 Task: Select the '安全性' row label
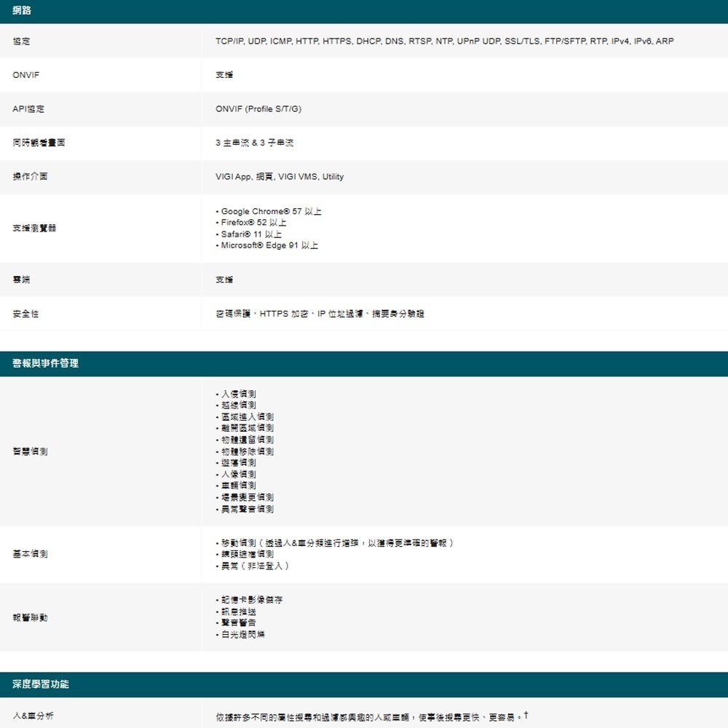point(25,314)
